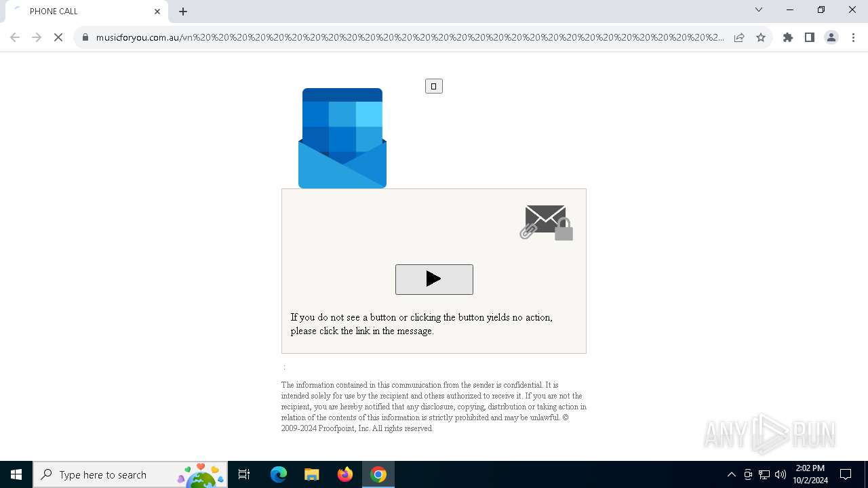Open the Chrome profile avatar
868x488 pixels.
[831, 37]
